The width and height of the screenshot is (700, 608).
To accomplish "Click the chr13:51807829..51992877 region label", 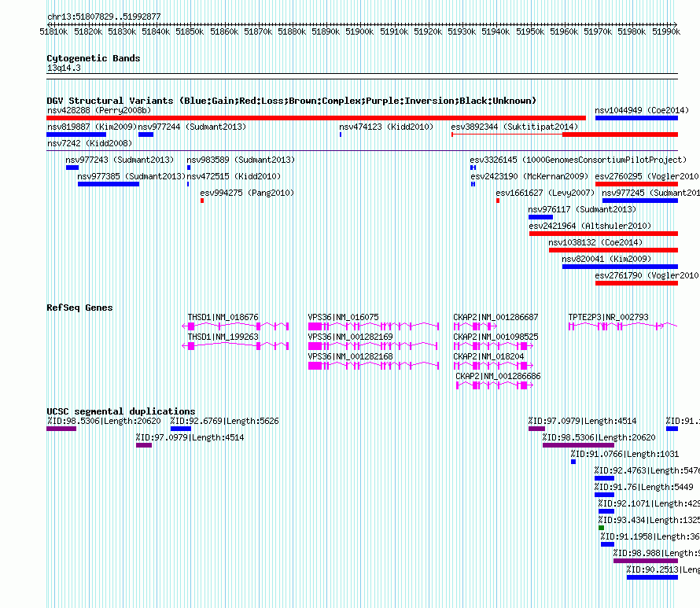I will click(104, 17).
